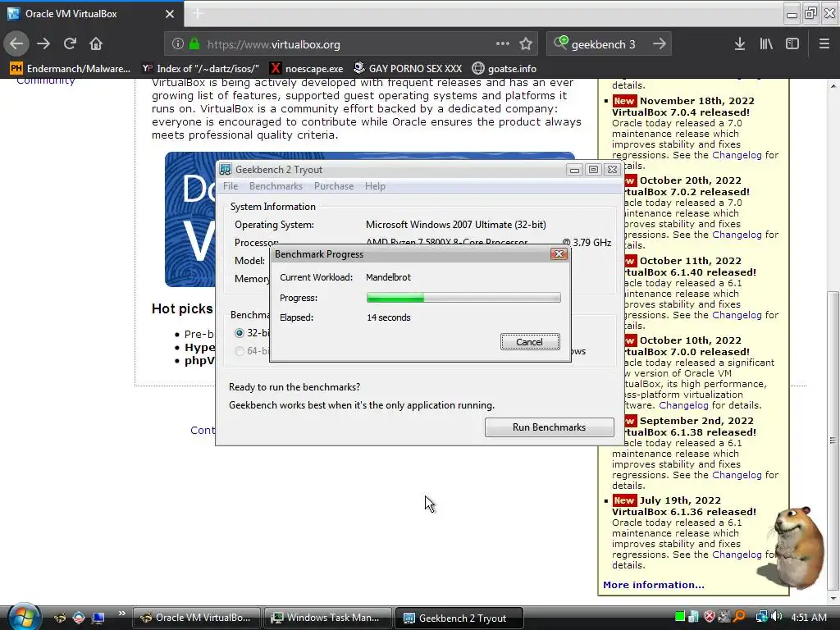
Task: Click the benchmark progress bar
Action: [463, 297]
